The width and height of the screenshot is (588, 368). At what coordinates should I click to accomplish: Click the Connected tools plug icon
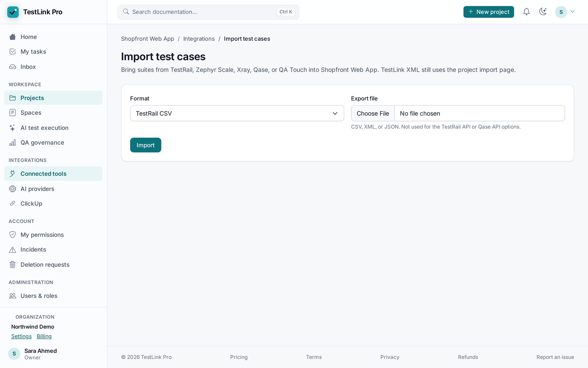click(12, 174)
